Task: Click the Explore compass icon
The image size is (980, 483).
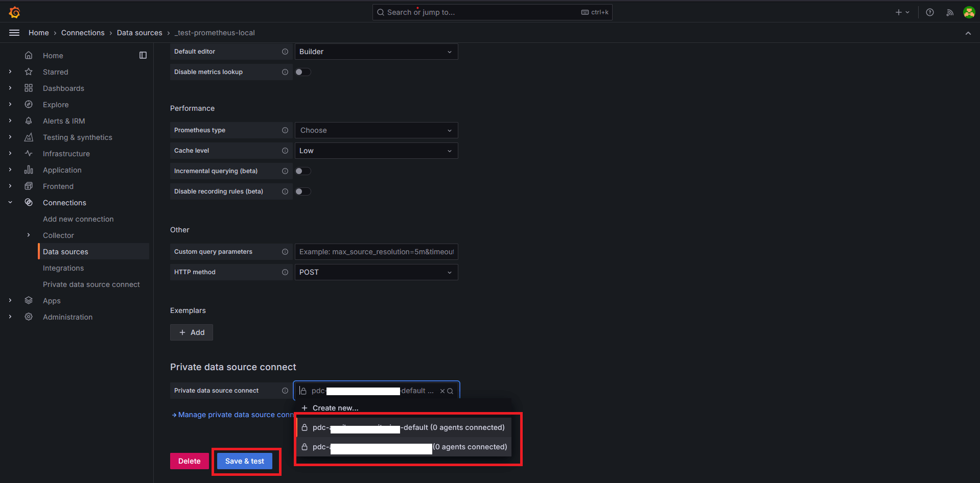Action: click(x=29, y=104)
